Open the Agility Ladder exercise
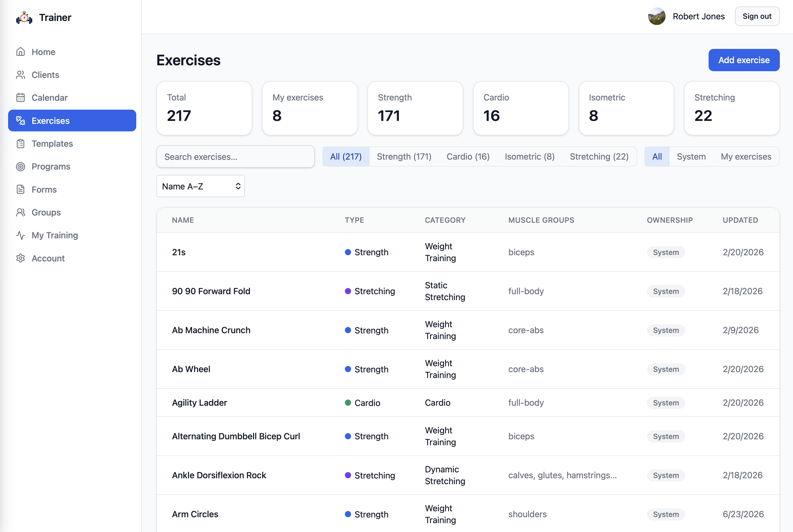The height and width of the screenshot is (532, 793). pos(468,403)
